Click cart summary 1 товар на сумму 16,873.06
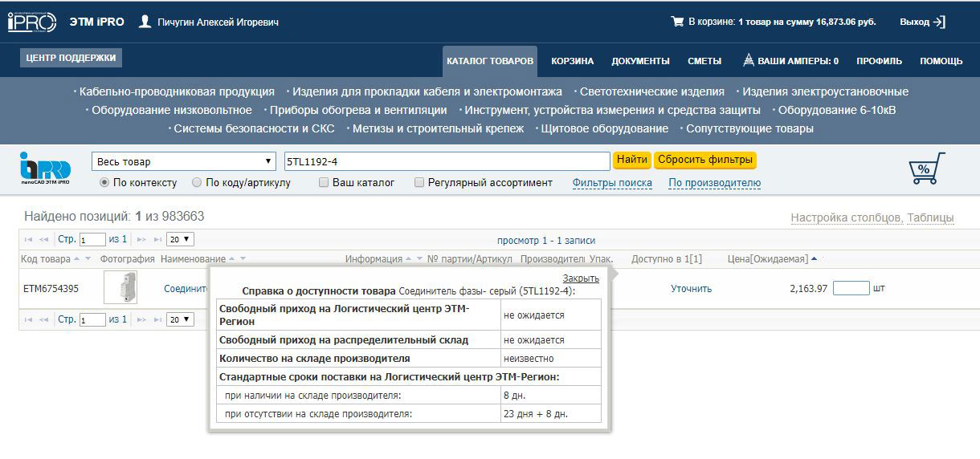The width and height of the screenshot is (980, 459). 806,22
